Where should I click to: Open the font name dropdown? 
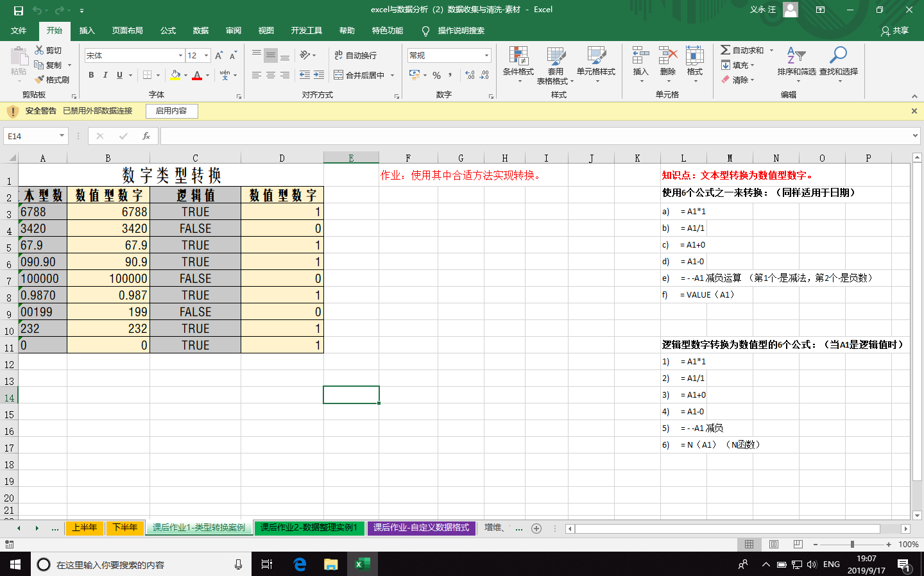(x=180, y=56)
